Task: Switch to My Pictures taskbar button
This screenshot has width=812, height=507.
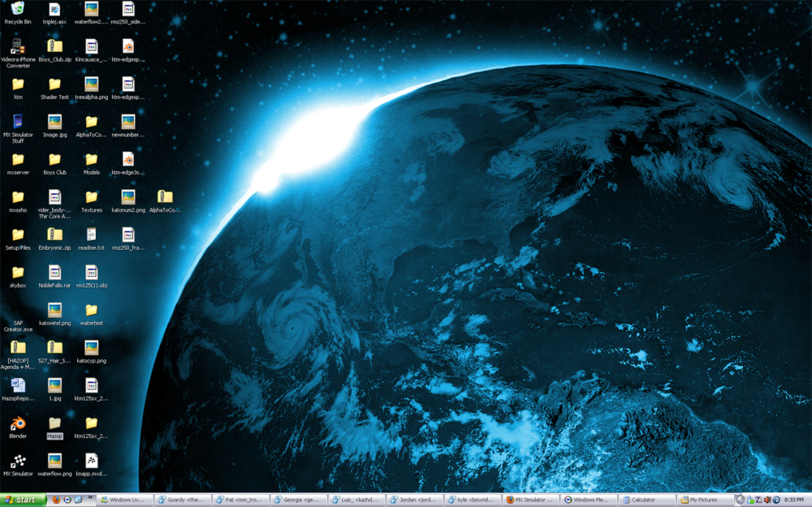Action: [x=707, y=500]
